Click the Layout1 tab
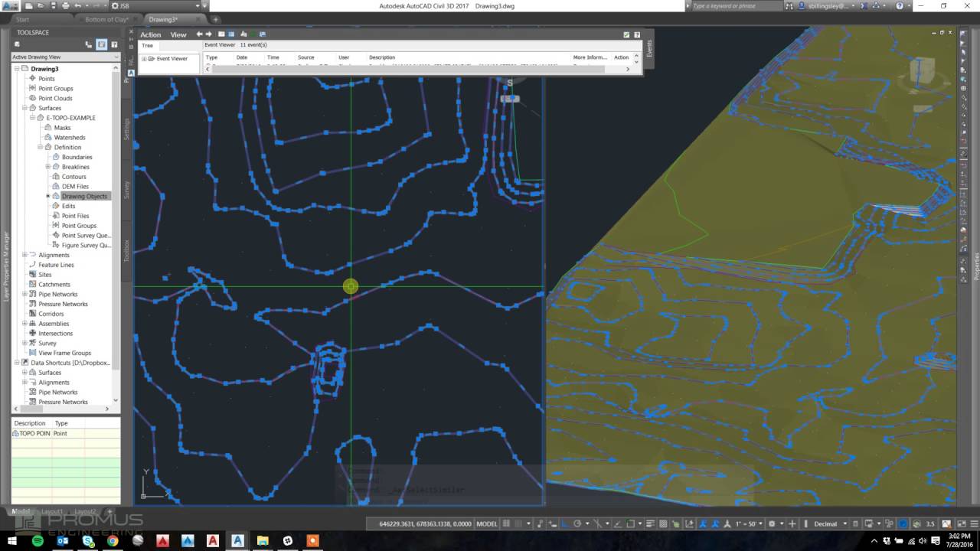Screen dimensions: 980x551 tap(52, 511)
